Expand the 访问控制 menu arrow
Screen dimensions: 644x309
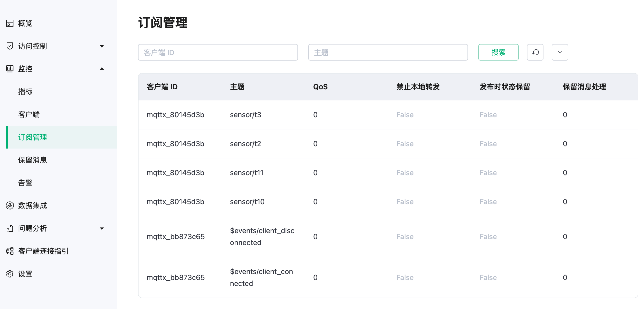coord(102,46)
